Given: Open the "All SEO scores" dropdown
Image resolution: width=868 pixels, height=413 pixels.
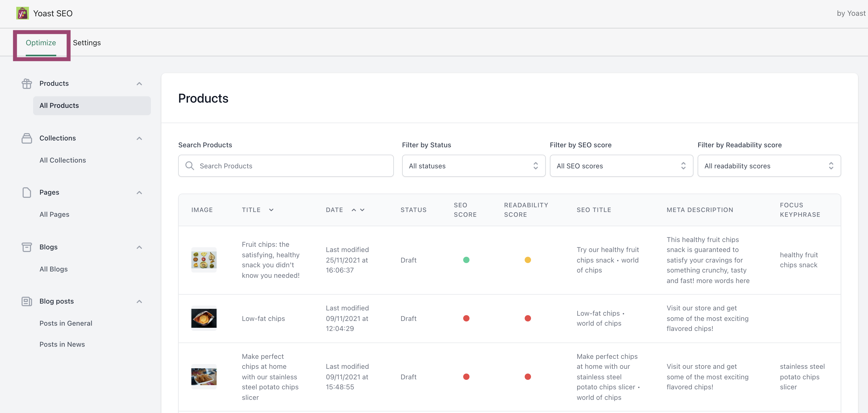Looking at the screenshot, I should coord(621,165).
